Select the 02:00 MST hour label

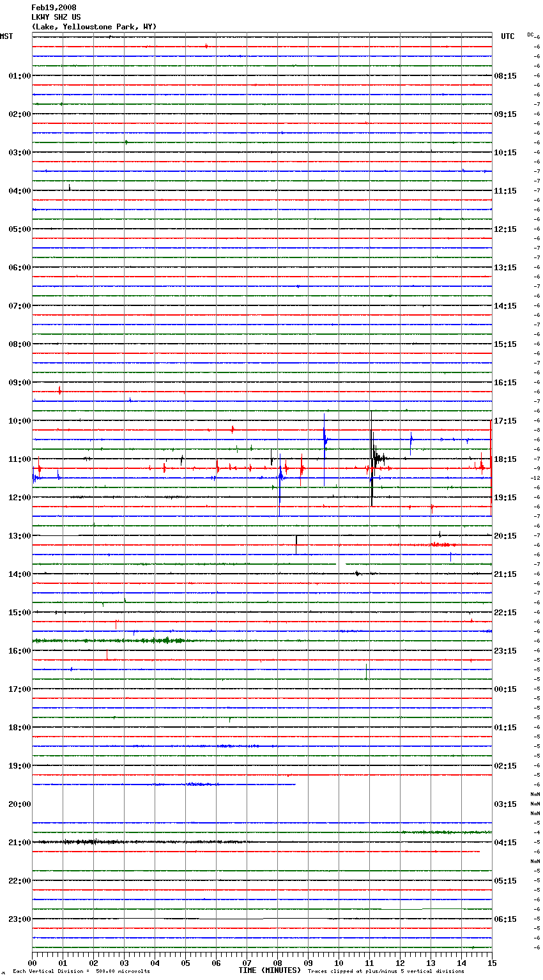point(20,114)
